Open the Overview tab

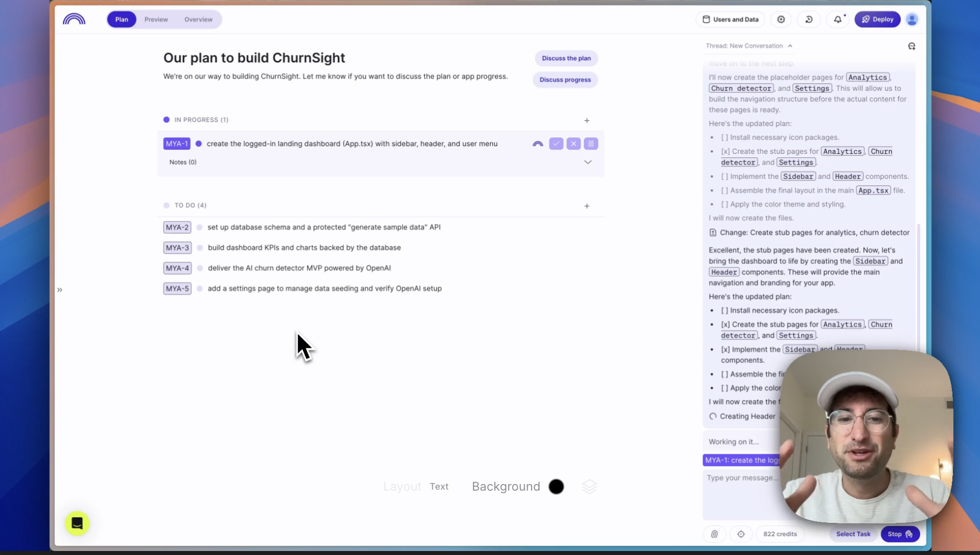click(198, 19)
